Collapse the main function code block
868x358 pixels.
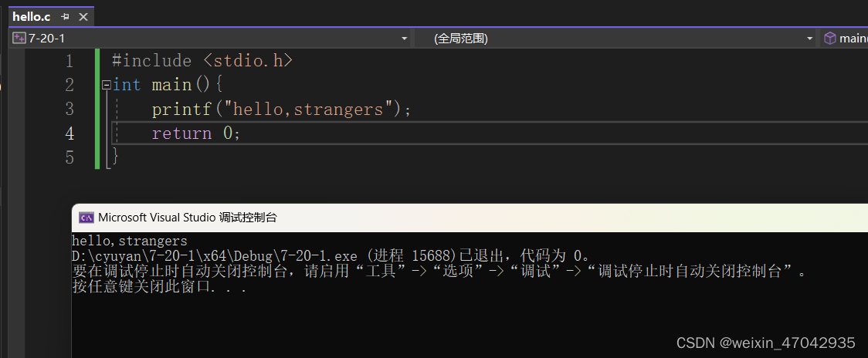click(x=107, y=85)
